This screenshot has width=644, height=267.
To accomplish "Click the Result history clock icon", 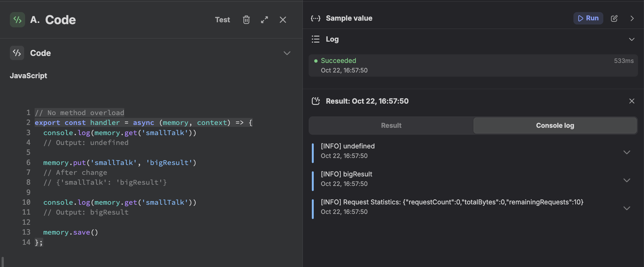I will click(x=315, y=101).
